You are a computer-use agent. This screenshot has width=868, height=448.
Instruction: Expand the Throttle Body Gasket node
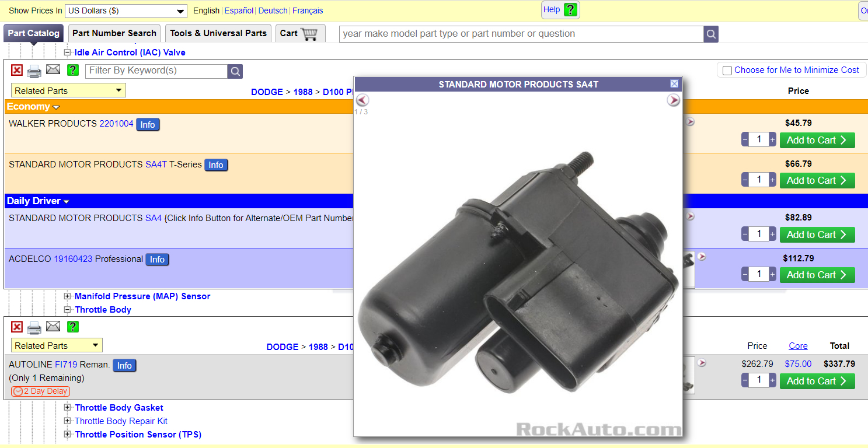tap(67, 408)
